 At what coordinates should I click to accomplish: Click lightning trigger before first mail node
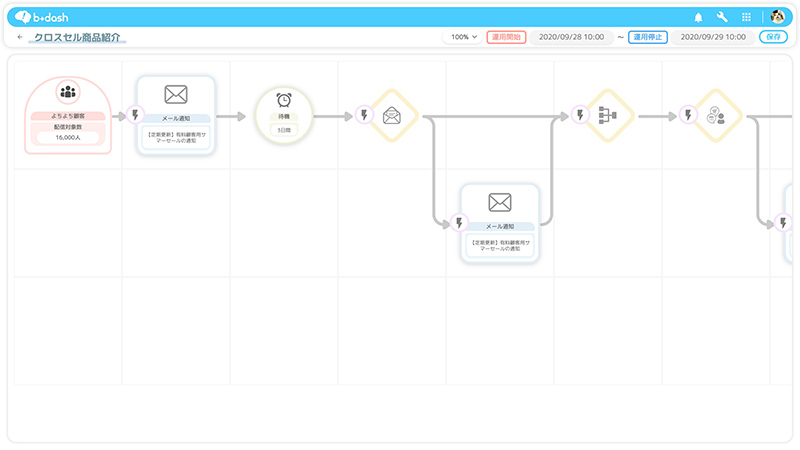[137, 115]
